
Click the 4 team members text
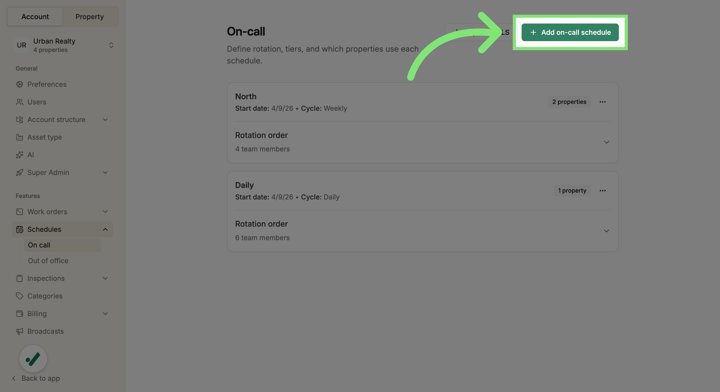262,149
